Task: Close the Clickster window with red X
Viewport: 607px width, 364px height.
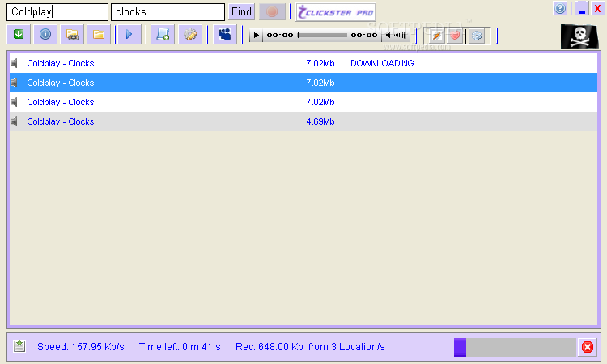Action: tap(598, 8)
